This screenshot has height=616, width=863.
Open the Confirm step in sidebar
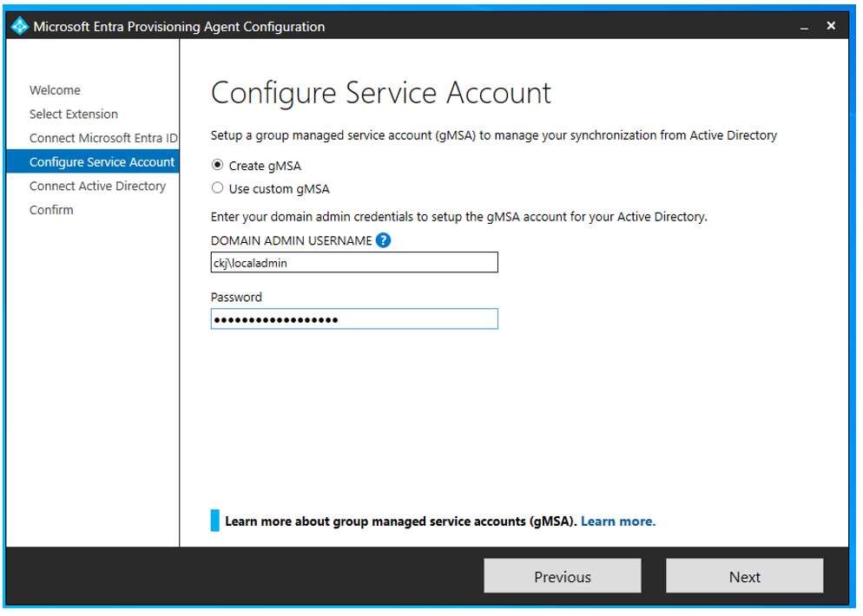(51, 210)
